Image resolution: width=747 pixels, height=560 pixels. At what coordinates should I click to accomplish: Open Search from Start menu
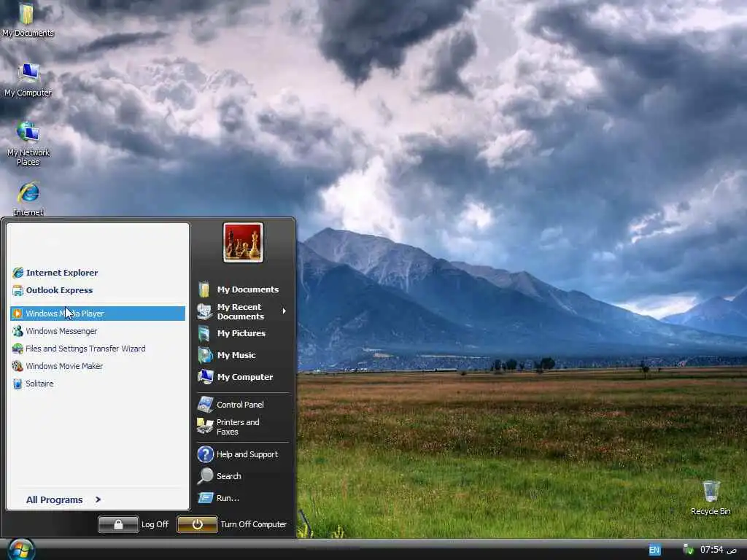pos(242,476)
